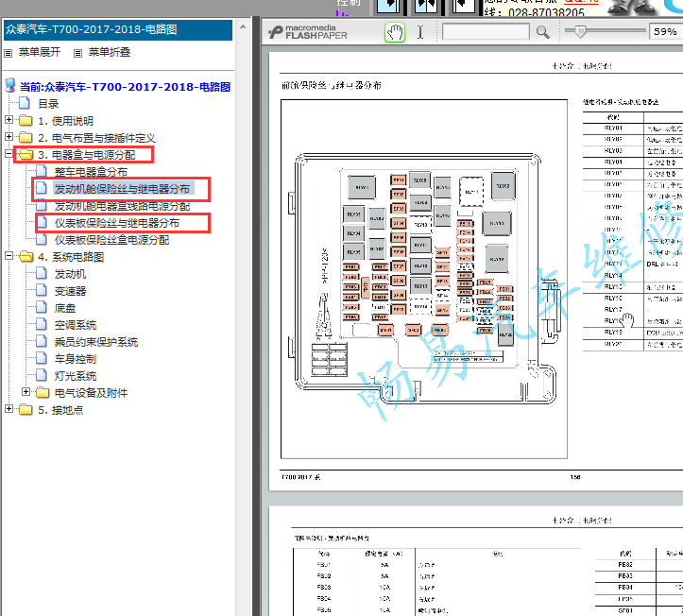Click the open folder icon of 4. 系统电路图
This screenshot has height=616, width=683.
coord(26,256)
